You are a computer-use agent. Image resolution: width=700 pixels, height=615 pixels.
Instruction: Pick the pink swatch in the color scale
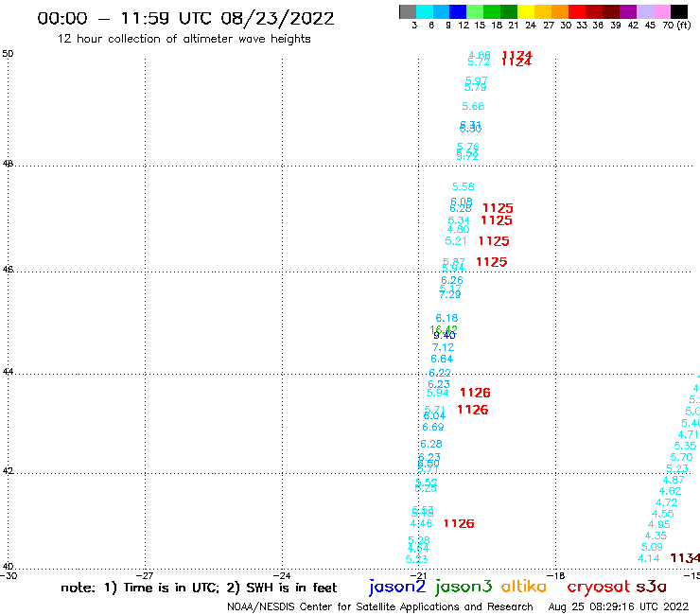pos(661,11)
